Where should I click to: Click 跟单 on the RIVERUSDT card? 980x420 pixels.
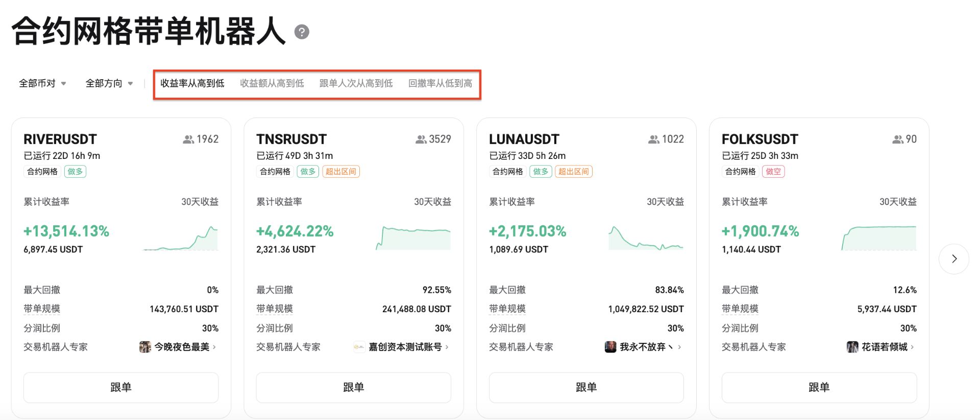[x=121, y=387]
